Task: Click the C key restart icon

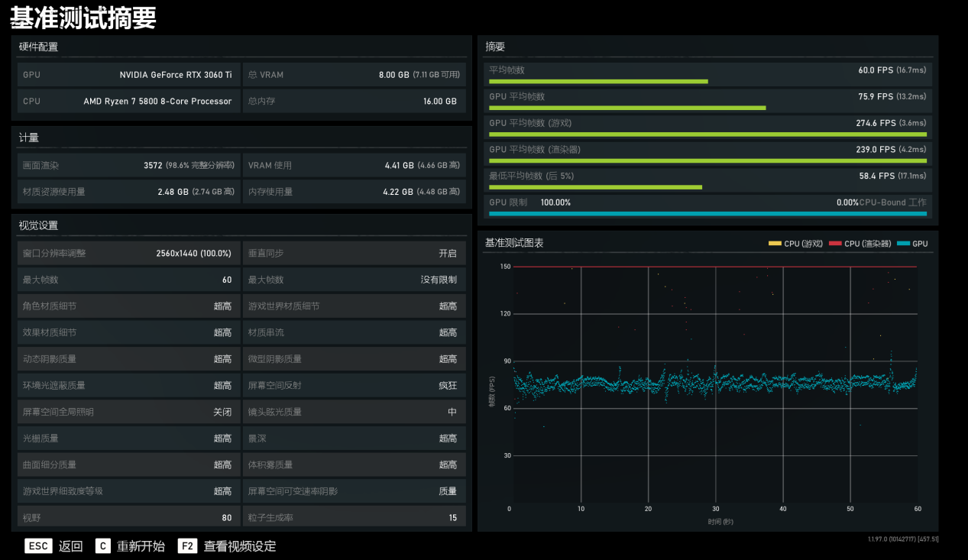Action: pos(103,545)
